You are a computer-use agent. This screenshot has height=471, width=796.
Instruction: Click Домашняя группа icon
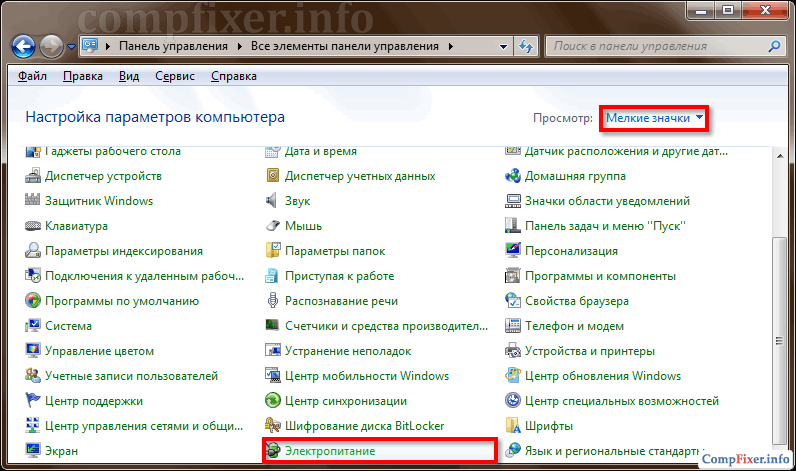pyautogui.click(x=513, y=176)
